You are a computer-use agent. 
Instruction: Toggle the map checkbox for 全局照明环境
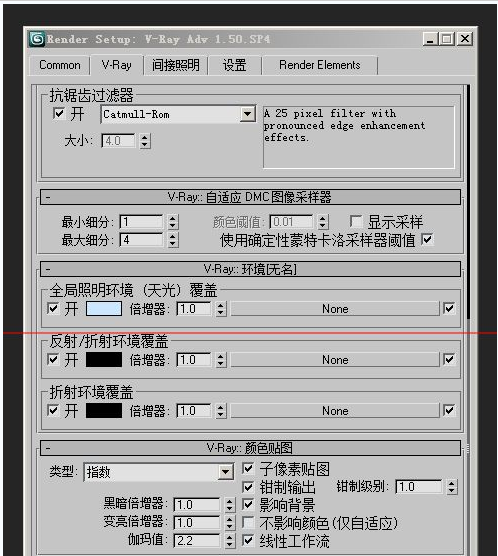click(449, 308)
